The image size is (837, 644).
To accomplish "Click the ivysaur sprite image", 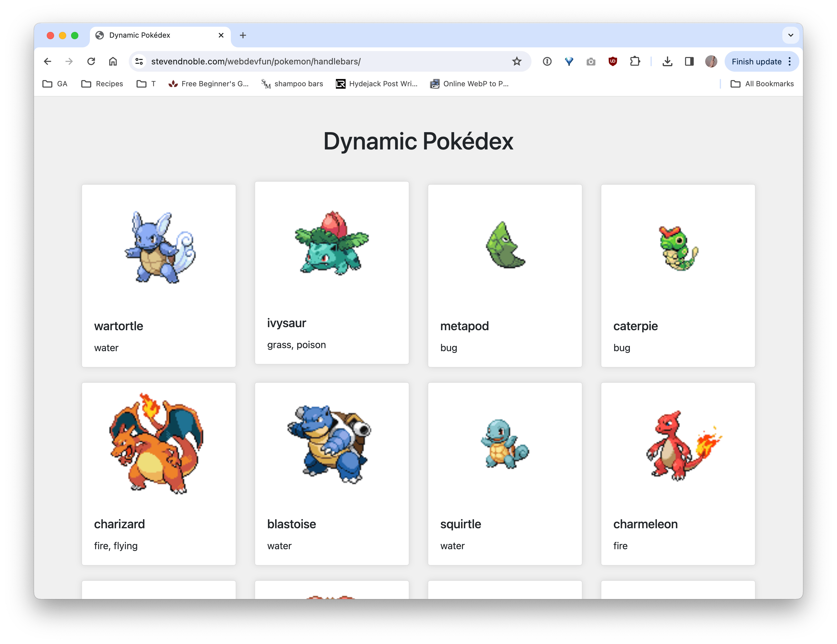I will pos(332,242).
